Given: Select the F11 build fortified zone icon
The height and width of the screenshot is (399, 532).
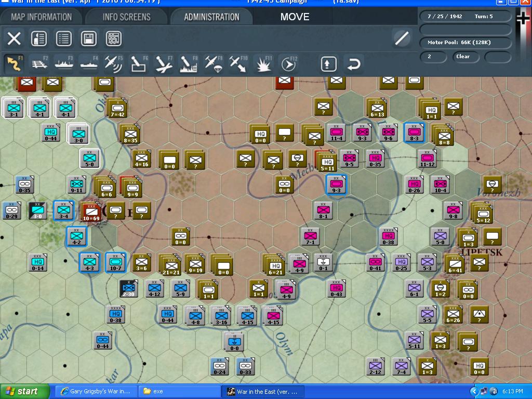Looking at the screenshot, I should (x=263, y=64).
